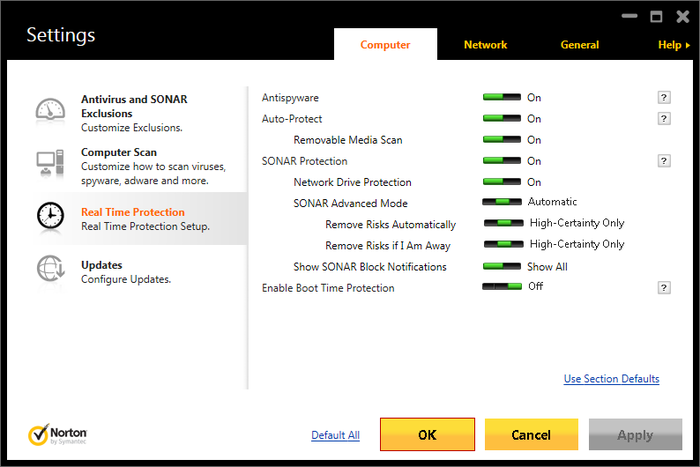
Task: Expand the Help dropdown menu
Action: tap(673, 45)
